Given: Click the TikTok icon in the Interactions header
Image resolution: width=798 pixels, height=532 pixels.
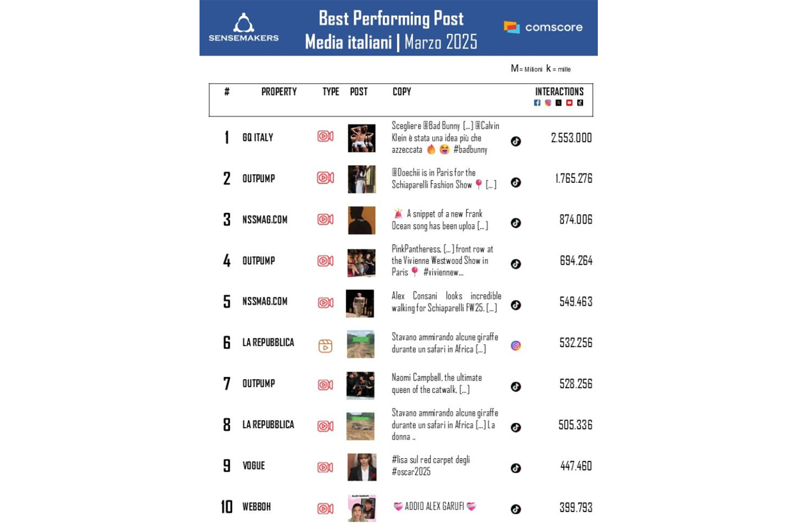Looking at the screenshot, I should pos(580,103).
